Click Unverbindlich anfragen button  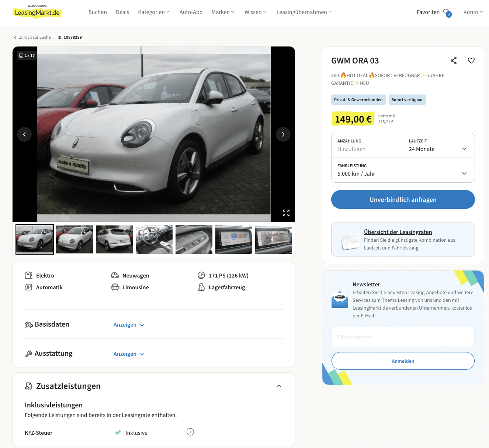403,200
